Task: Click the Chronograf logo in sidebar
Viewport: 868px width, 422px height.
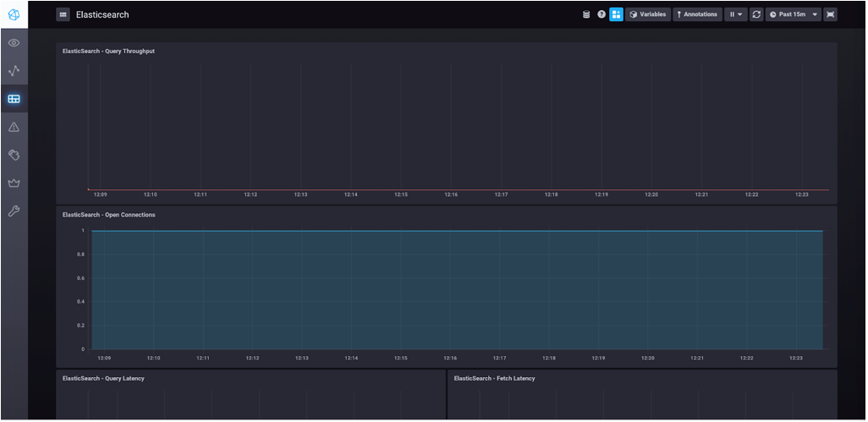Action: (x=14, y=14)
